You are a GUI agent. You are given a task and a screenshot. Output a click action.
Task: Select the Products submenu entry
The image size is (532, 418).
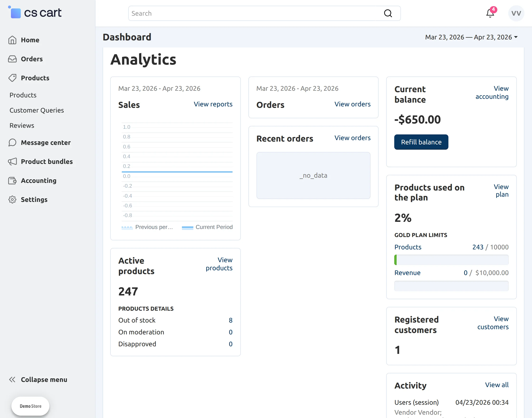[x=23, y=95]
